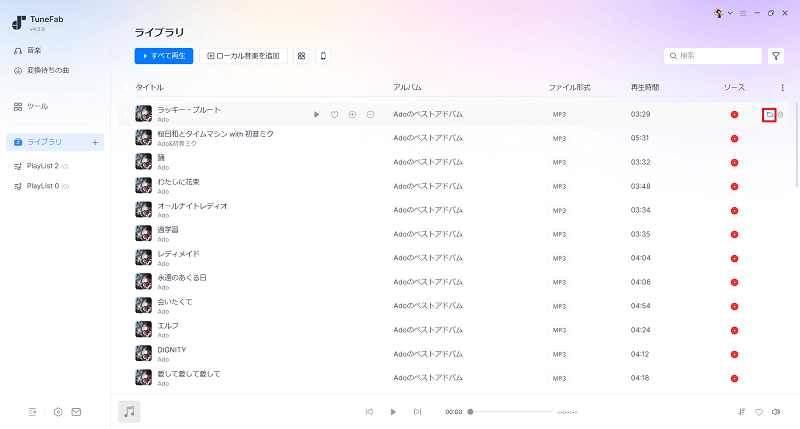Toggle the volume speaker icon

pos(776,412)
